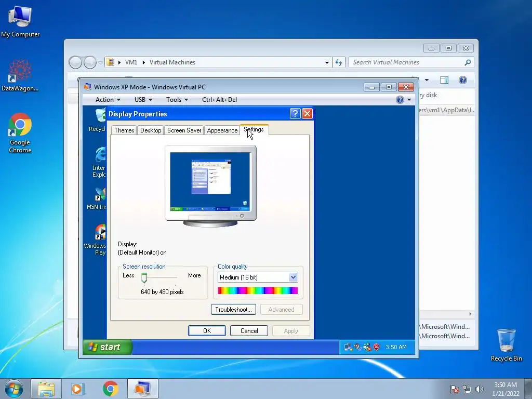
Task: Click the explorer forward navigation button
Action: pos(90,62)
